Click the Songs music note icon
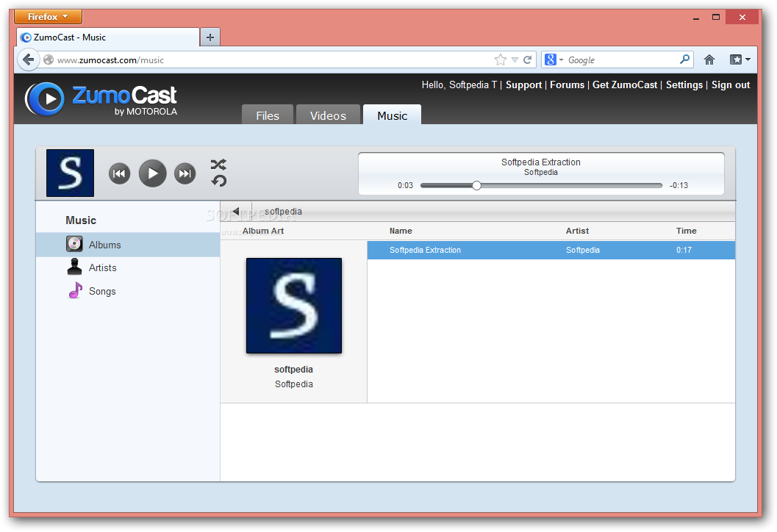Image resolution: width=777 pixels, height=532 pixels. [x=75, y=290]
